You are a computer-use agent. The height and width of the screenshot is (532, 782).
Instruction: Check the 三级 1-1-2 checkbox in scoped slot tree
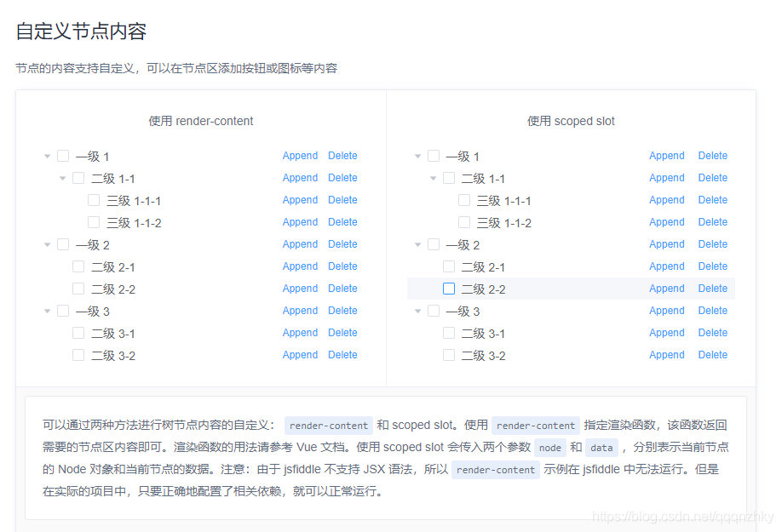click(x=464, y=222)
